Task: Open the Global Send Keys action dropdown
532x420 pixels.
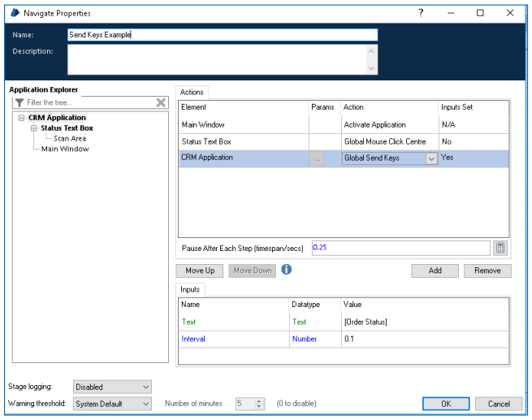Action: (x=431, y=158)
